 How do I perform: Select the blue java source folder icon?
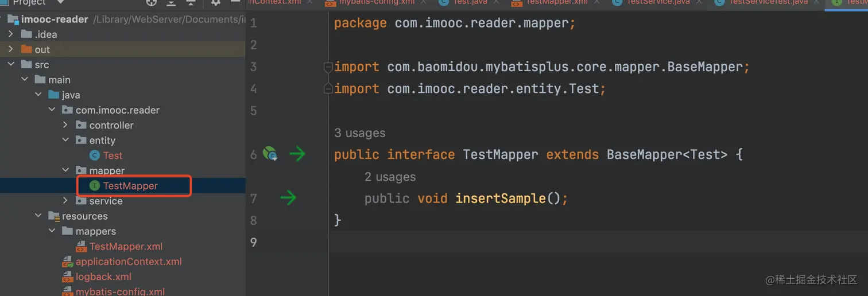click(54, 95)
